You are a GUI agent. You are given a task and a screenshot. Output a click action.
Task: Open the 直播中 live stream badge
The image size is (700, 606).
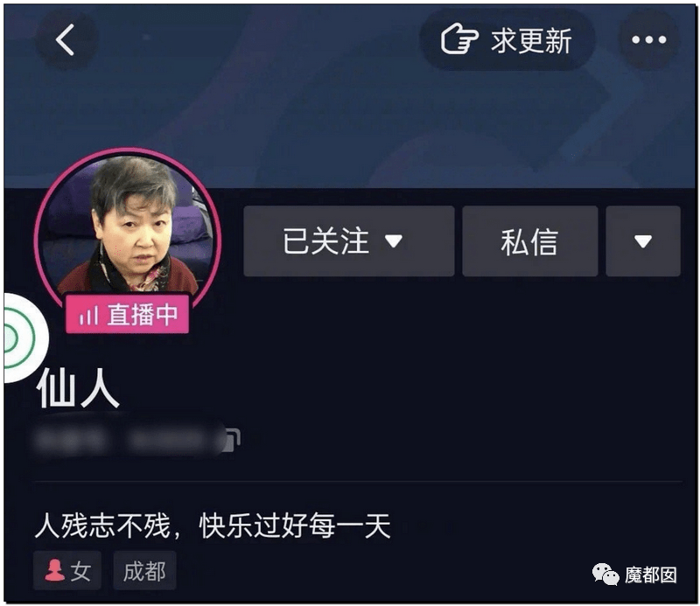pyautogui.click(x=127, y=314)
